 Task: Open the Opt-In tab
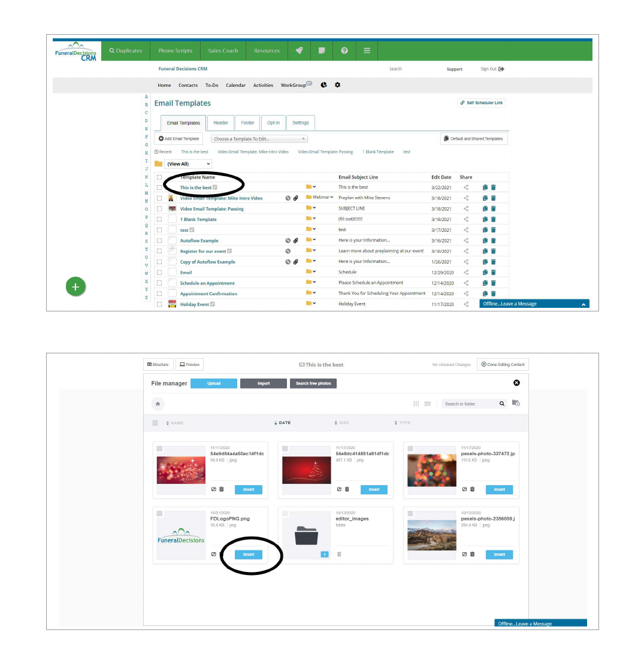(273, 123)
